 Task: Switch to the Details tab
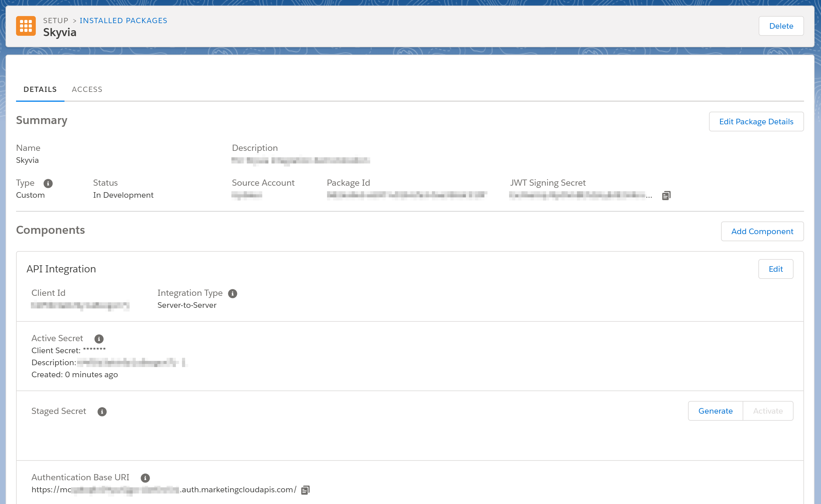click(40, 89)
